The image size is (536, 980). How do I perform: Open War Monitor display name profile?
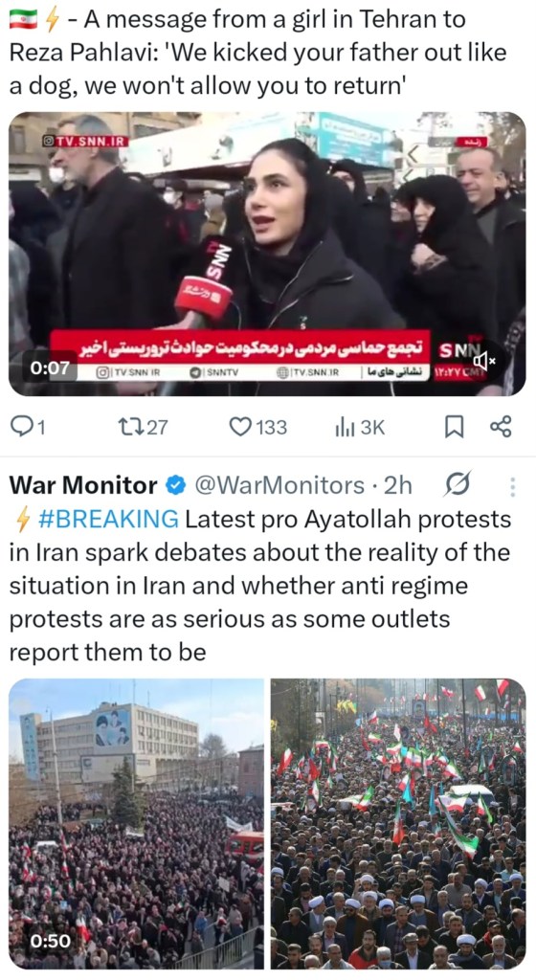[x=83, y=485]
